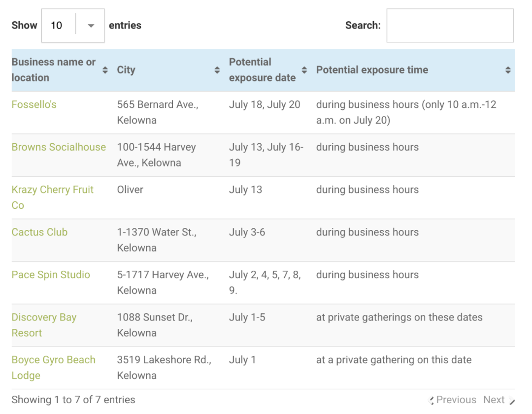Sort by Potential exposure date arrows
Viewport: 532px width, 414px height.
304,70
